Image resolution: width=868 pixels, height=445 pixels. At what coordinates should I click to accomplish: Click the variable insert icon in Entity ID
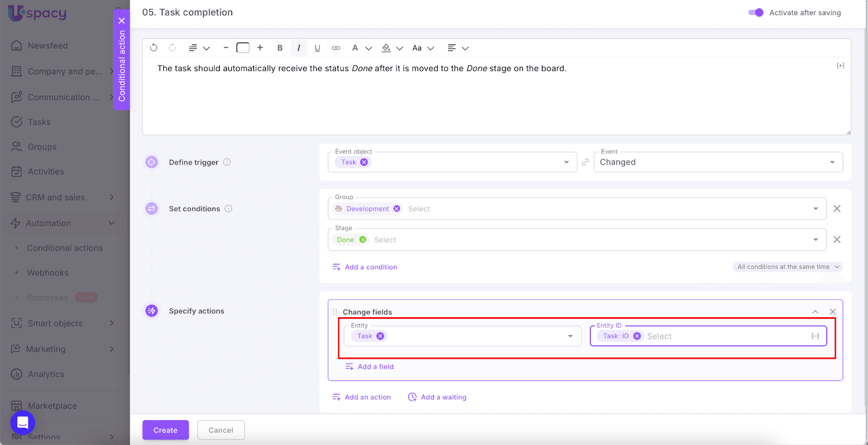[x=815, y=336]
